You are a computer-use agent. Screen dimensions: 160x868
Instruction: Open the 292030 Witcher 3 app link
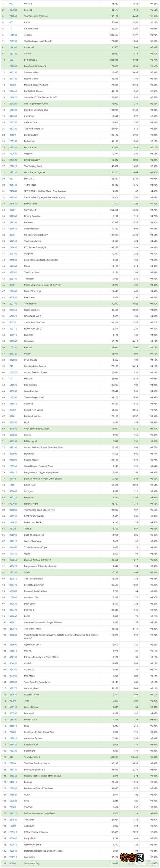point(13,16)
